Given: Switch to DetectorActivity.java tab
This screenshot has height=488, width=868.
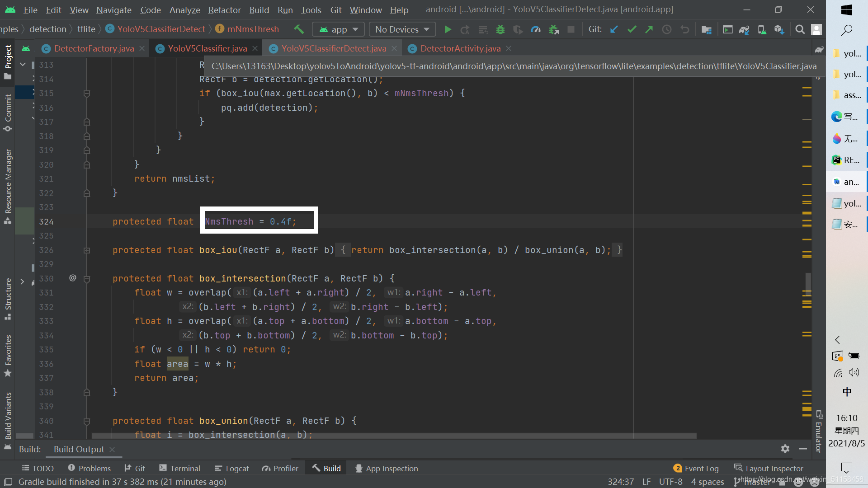Looking at the screenshot, I should pos(460,48).
